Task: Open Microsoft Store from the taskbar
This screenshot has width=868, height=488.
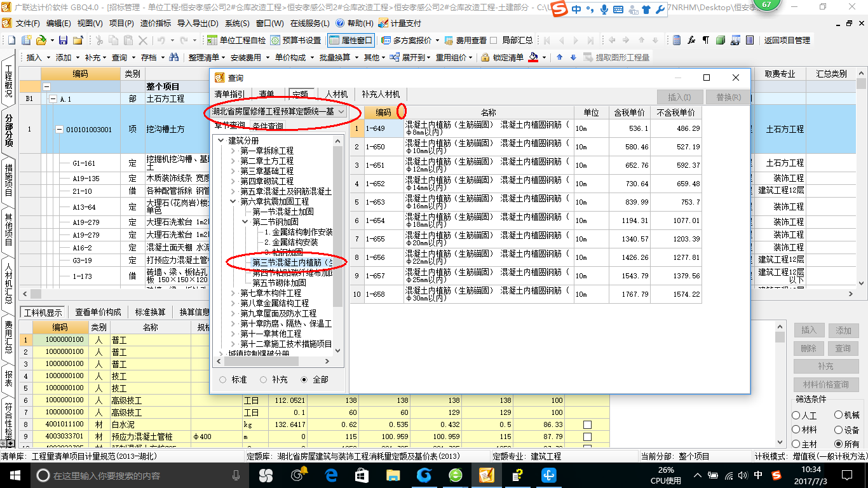Action: [362, 475]
